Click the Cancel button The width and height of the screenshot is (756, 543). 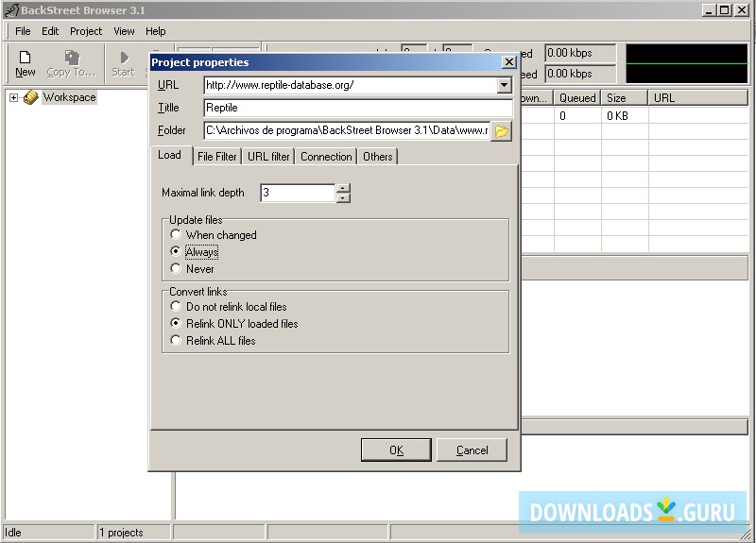click(472, 450)
